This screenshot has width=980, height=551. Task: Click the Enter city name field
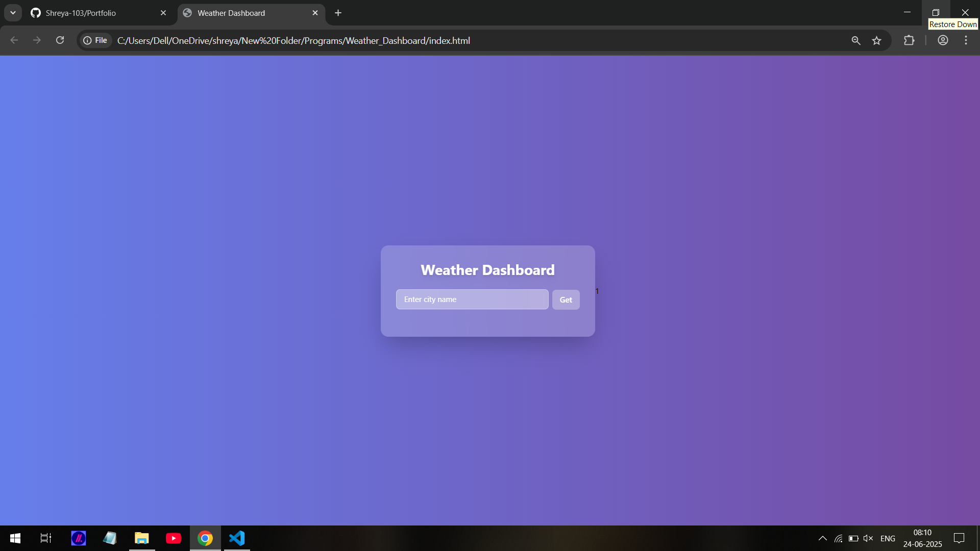click(472, 299)
